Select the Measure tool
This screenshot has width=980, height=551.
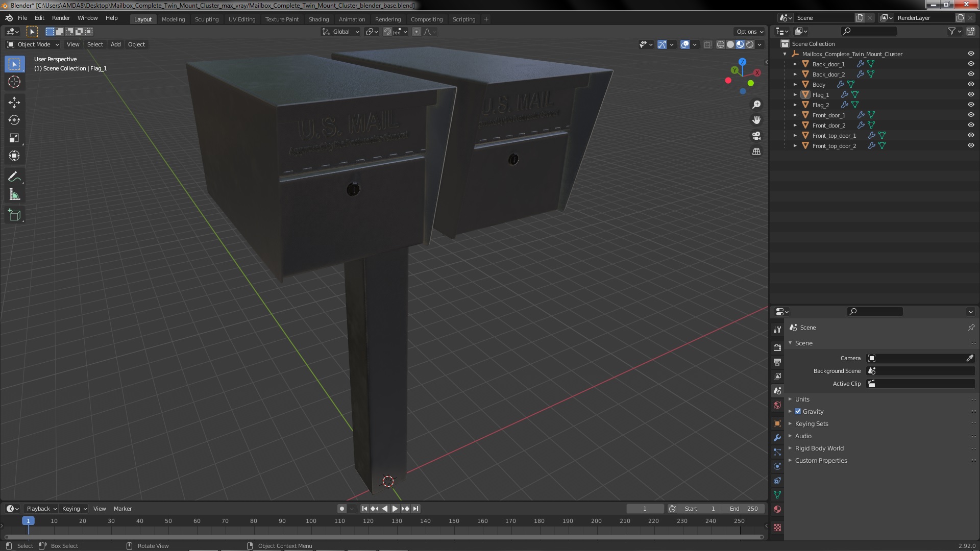click(x=14, y=195)
